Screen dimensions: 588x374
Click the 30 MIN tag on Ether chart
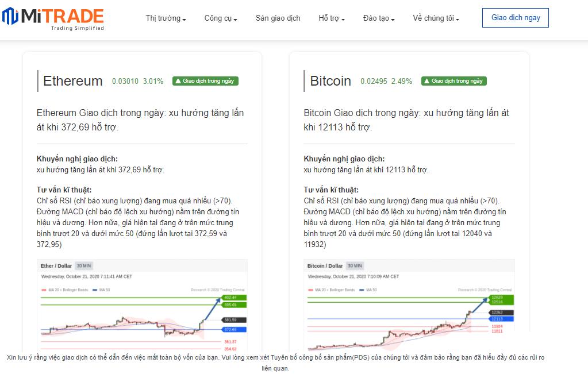84,266
